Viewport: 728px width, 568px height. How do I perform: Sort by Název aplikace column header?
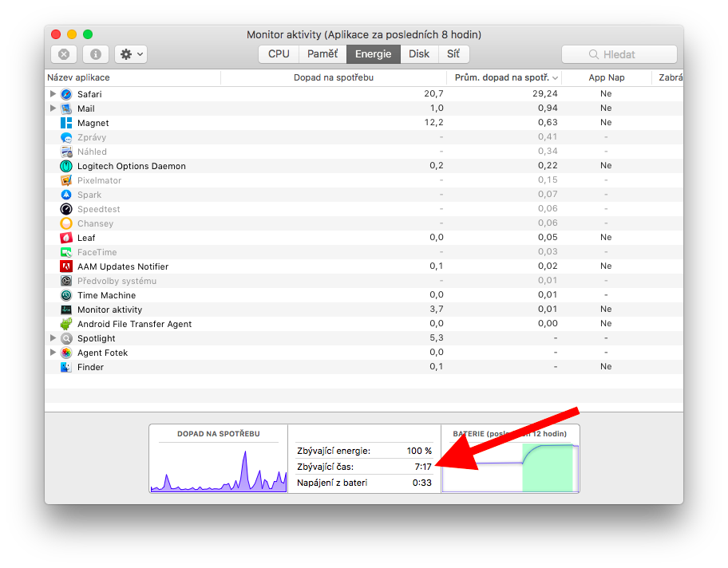coord(133,77)
